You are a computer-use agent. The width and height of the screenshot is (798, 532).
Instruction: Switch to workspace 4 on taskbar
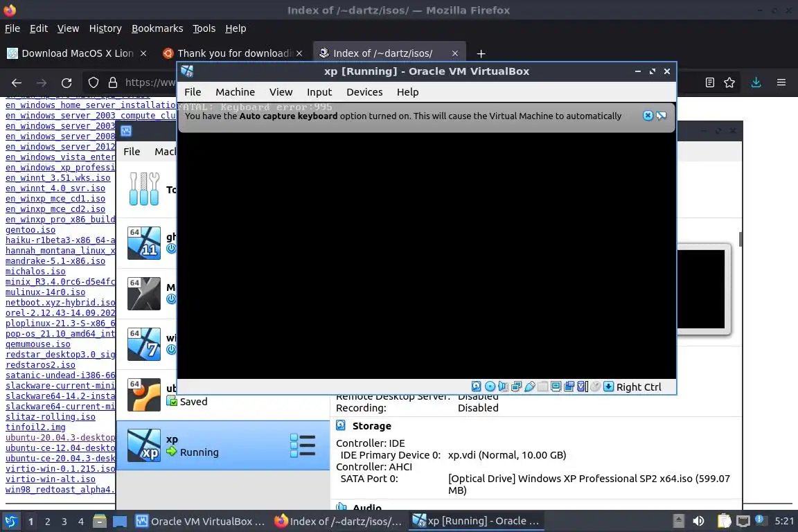point(81,522)
